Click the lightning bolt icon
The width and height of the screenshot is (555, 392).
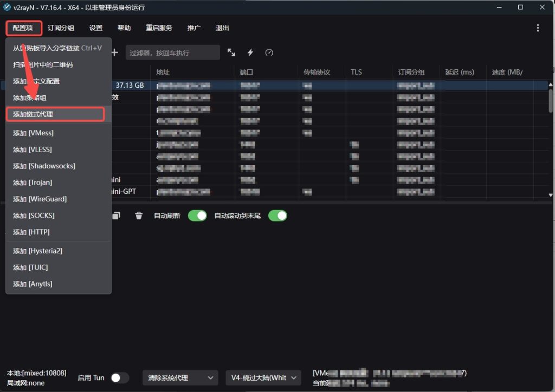[250, 53]
